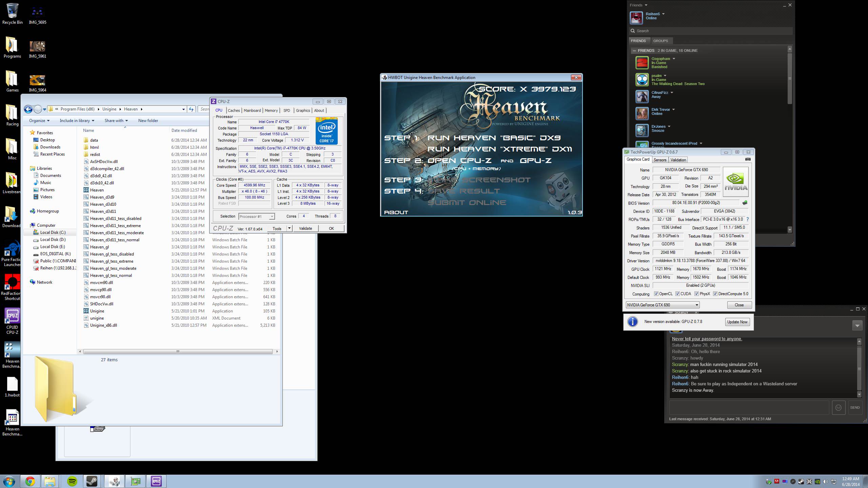Open Spotify from the taskbar
868x488 pixels.
[x=72, y=481]
